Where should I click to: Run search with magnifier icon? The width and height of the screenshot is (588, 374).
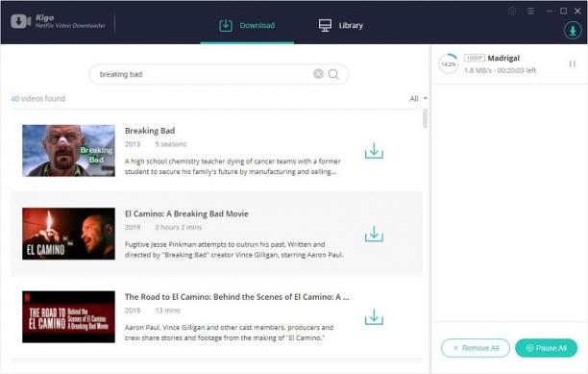(x=333, y=74)
